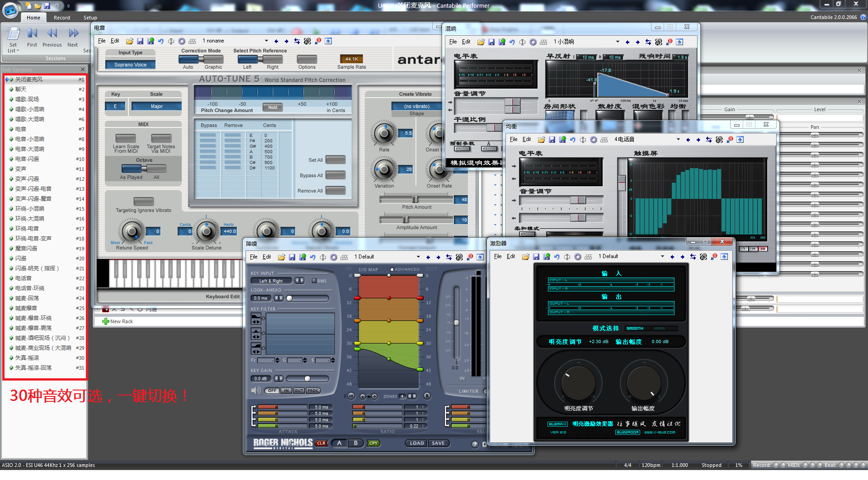Click the SAVE button in 降噪
The height and width of the screenshot is (480, 868).
coord(438,443)
